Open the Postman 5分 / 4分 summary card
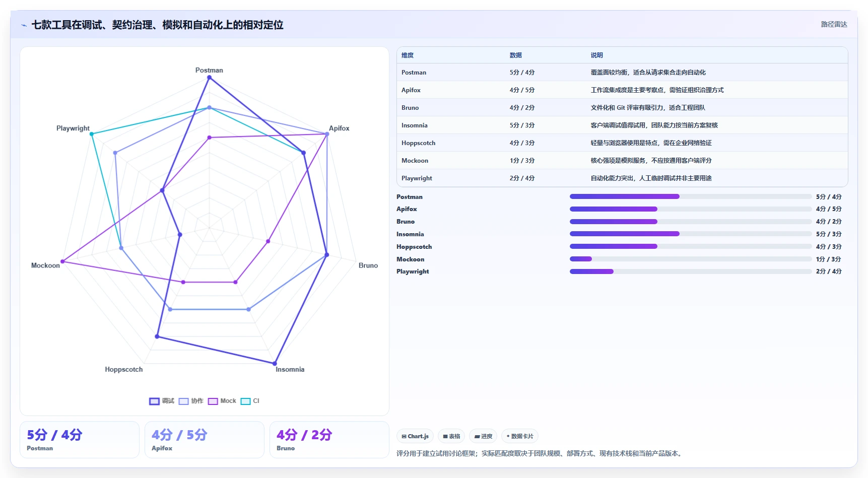 click(80, 440)
